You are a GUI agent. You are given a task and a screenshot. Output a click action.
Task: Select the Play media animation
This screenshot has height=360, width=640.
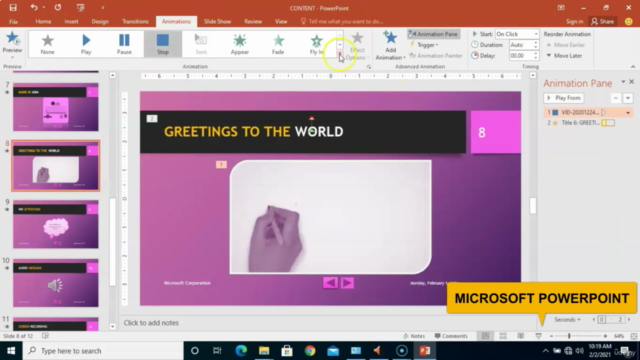tap(86, 44)
